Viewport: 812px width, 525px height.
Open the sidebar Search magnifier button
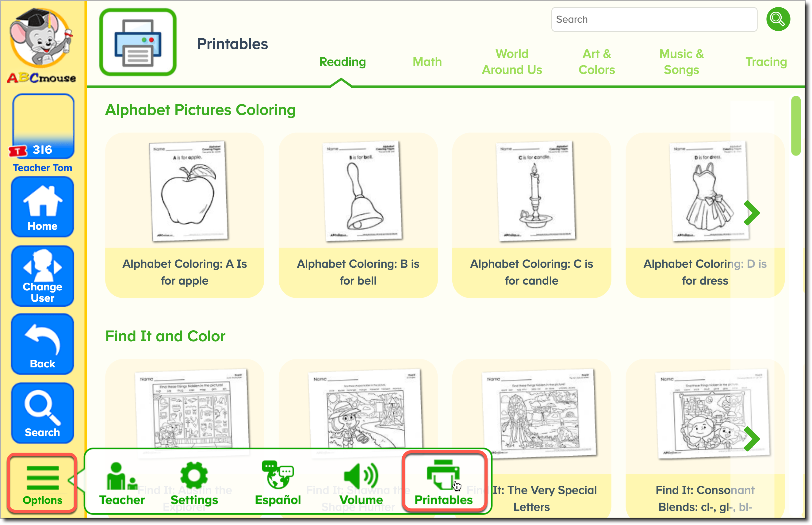(42, 413)
